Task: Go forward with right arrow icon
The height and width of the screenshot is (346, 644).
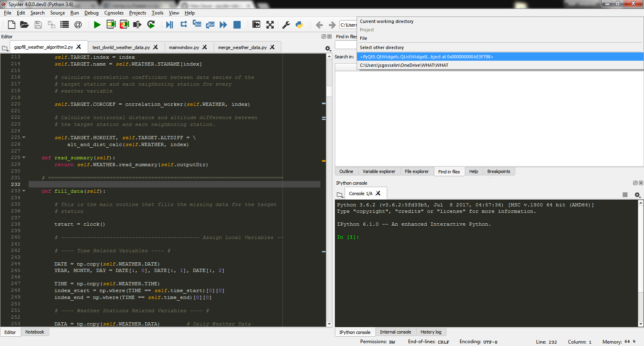Action: (332, 25)
